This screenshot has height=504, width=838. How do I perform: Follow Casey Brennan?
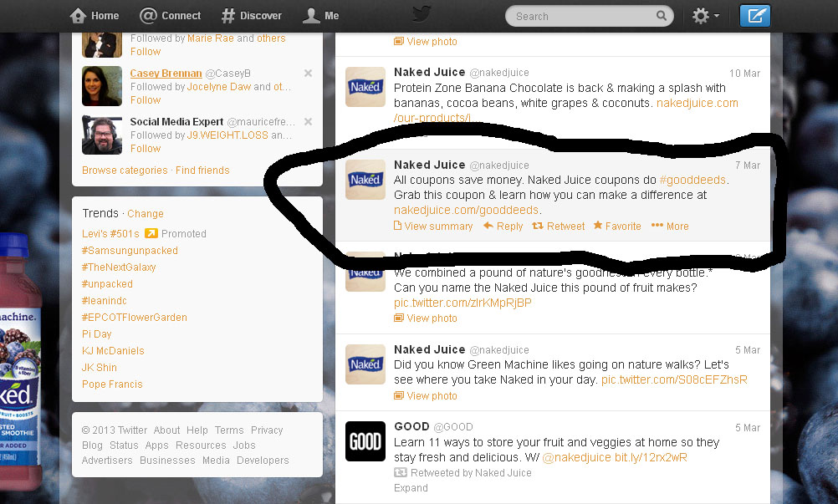pyautogui.click(x=146, y=99)
